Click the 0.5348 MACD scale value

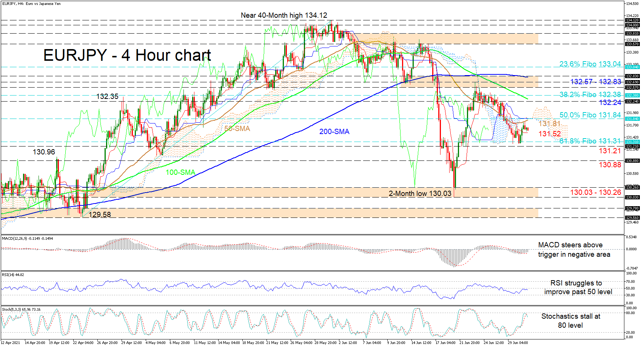(632, 237)
